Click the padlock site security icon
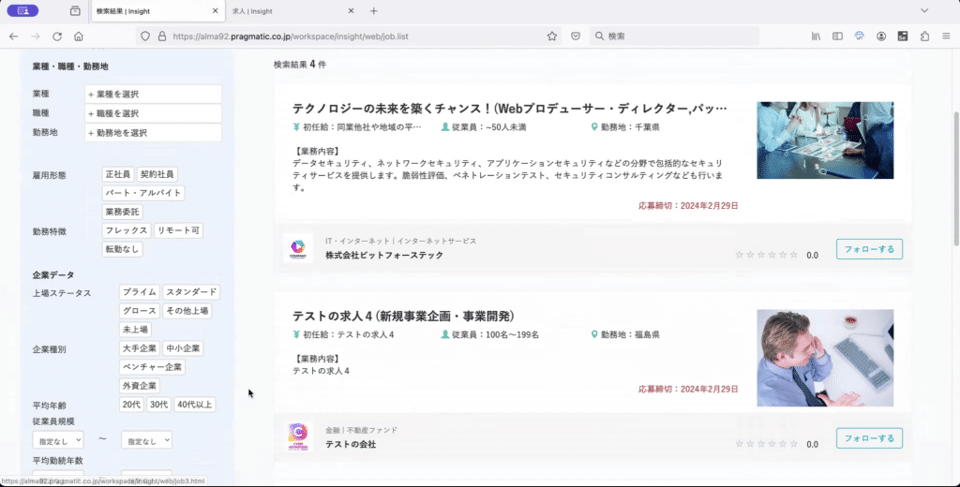 (162, 36)
